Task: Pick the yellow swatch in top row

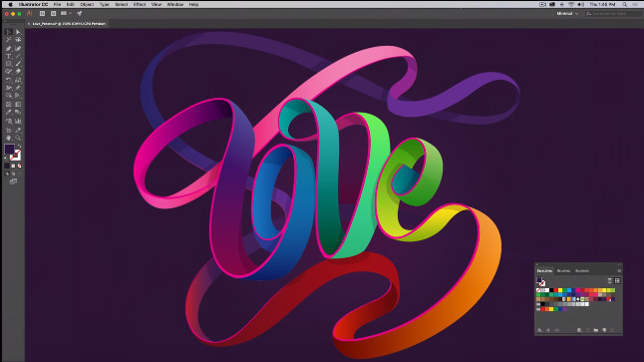Action: tap(560, 290)
